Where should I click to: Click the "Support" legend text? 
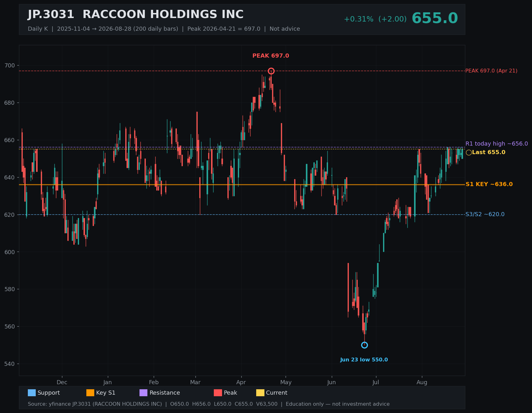pyautogui.click(x=49, y=393)
